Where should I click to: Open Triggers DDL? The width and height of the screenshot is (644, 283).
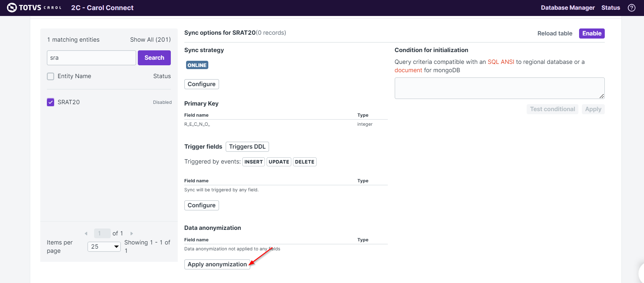pos(247,147)
